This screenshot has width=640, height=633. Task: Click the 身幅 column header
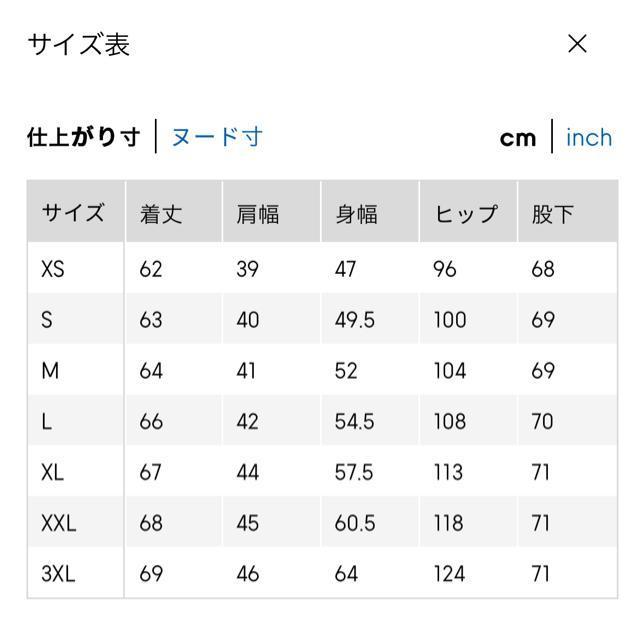[x=356, y=213]
